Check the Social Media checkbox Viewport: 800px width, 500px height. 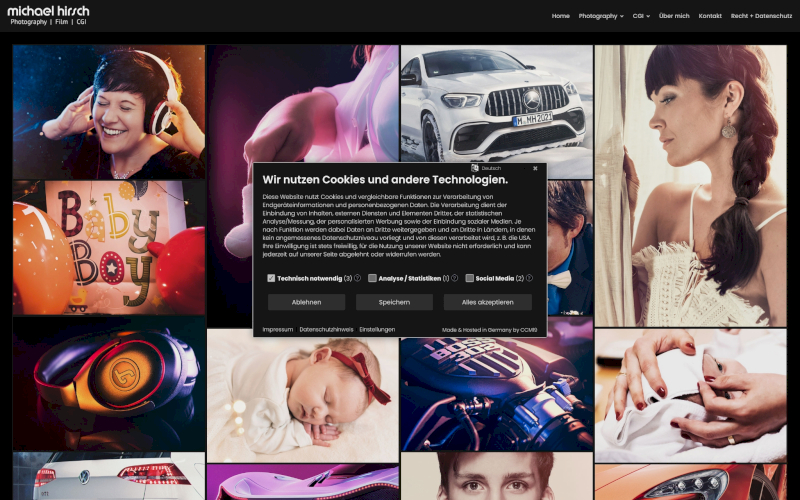click(469, 278)
